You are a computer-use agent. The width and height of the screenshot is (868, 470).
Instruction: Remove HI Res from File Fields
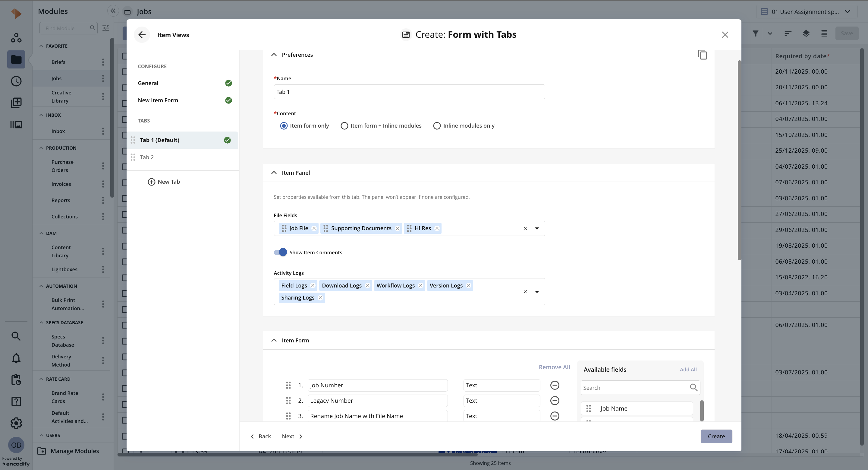[437, 228]
